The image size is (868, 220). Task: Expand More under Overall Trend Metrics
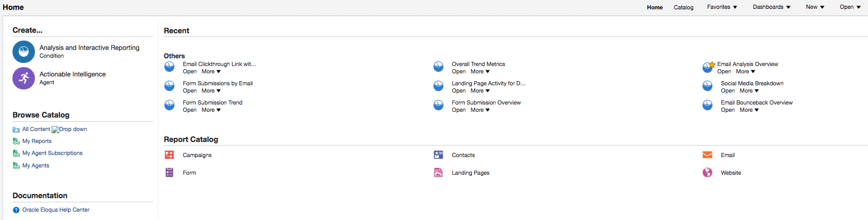click(480, 72)
